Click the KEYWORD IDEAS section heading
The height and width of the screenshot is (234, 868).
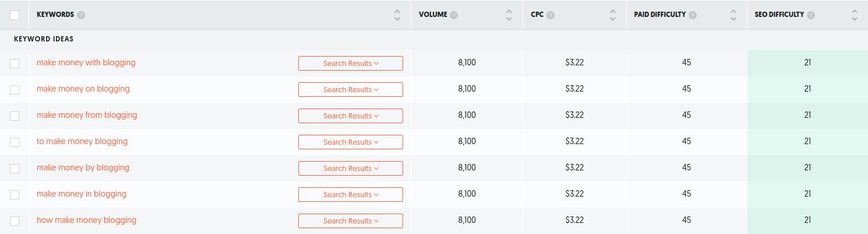tap(44, 39)
